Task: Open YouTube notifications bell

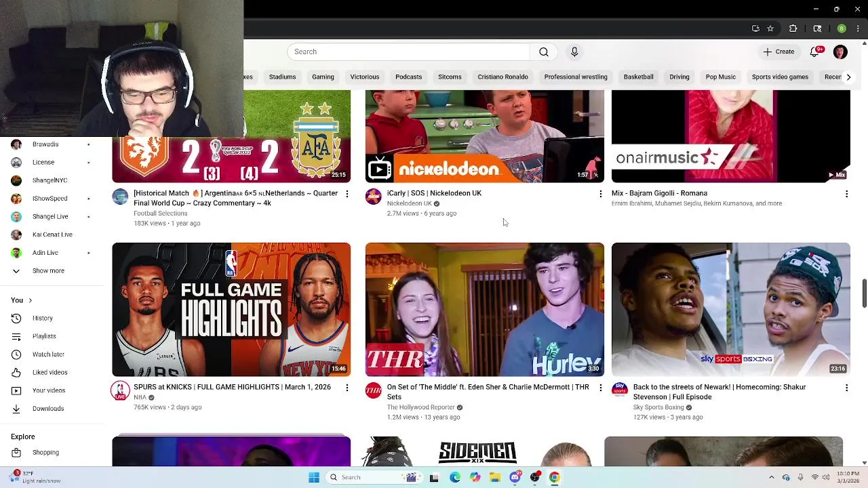Action: pos(815,52)
